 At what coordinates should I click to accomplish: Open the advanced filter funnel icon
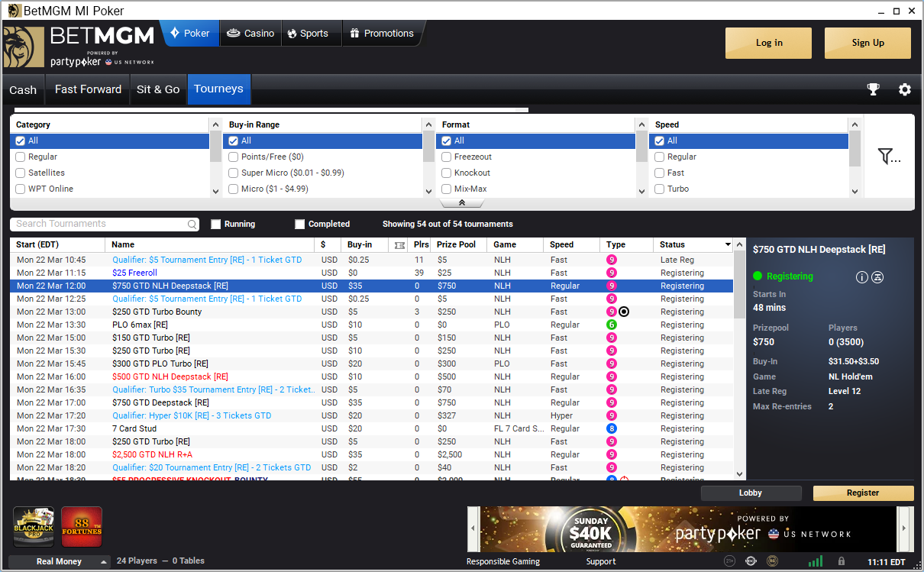[x=889, y=157]
